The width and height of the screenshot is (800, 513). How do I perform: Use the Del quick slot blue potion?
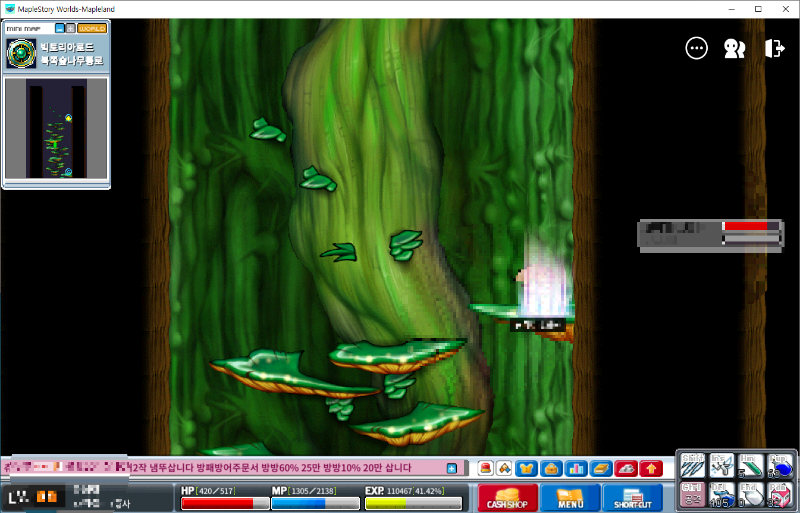pyautogui.click(x=722, y=495)
